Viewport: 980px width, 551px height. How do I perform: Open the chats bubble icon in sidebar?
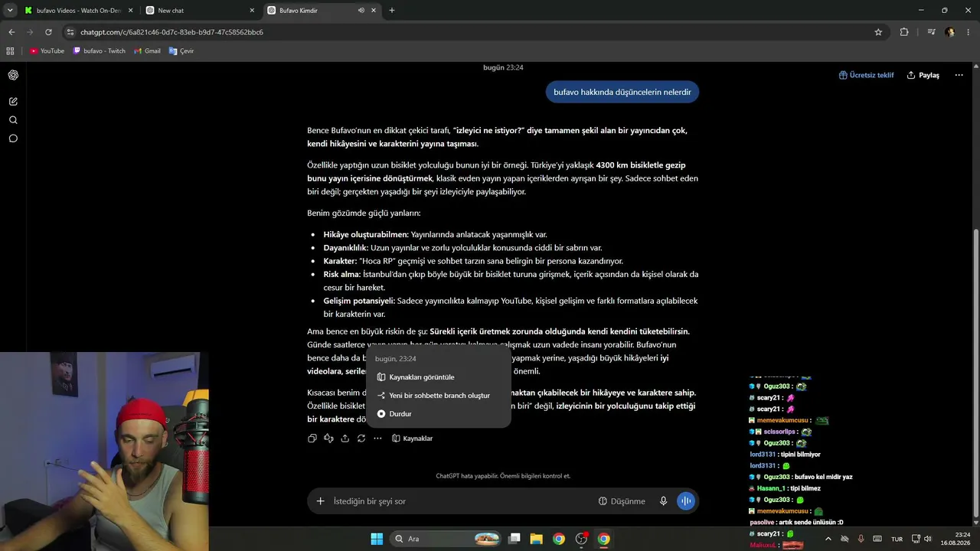click(13, 139)
